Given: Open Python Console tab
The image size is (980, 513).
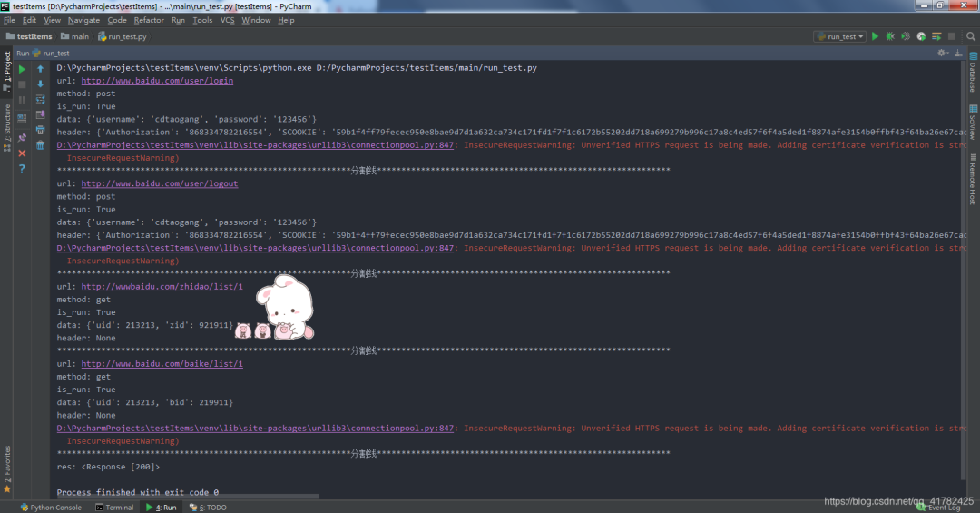Looking at the screenshot, I should point(51,508).
